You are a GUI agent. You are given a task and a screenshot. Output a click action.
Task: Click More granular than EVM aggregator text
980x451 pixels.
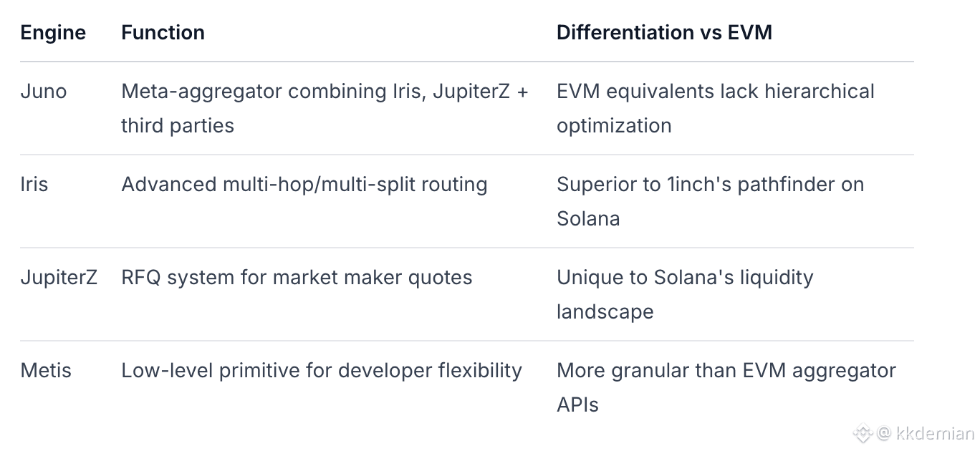(x=726, y=371)
